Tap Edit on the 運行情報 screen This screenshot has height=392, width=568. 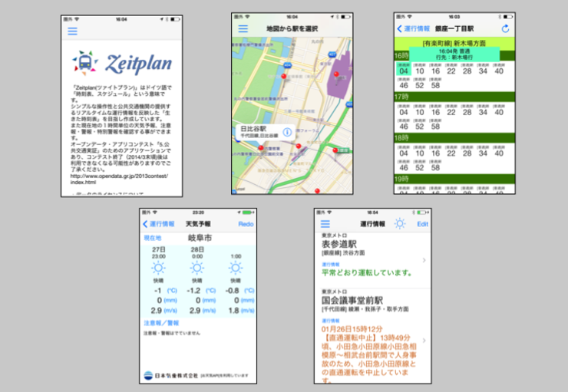point(423,224)
